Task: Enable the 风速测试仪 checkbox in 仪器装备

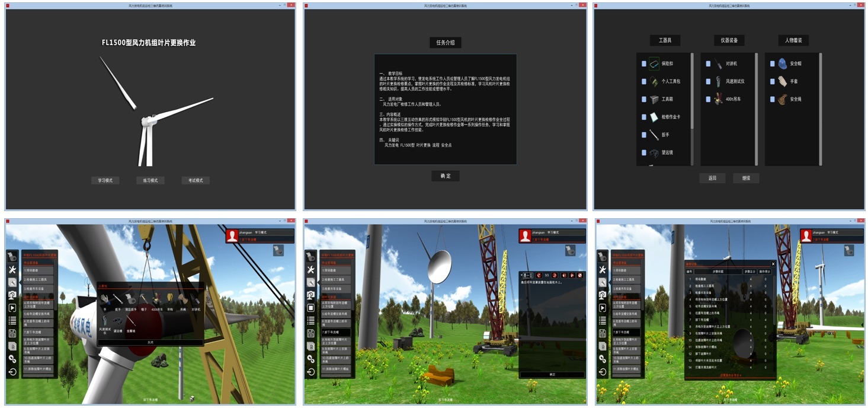Action: (x=708, y=82)
